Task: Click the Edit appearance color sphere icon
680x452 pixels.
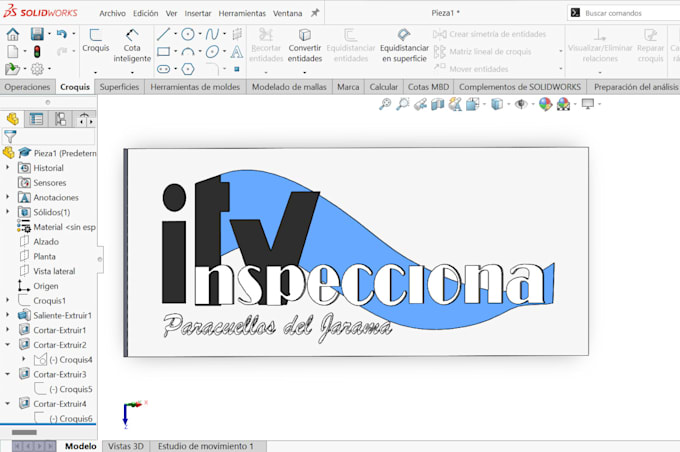Action: [545, 104]
